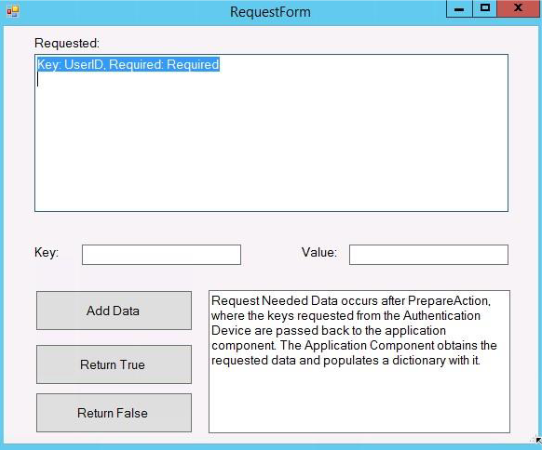Click the 'Key:' label beside the input
Viewport: 542px width, 450px height.
tap(46, 252)
